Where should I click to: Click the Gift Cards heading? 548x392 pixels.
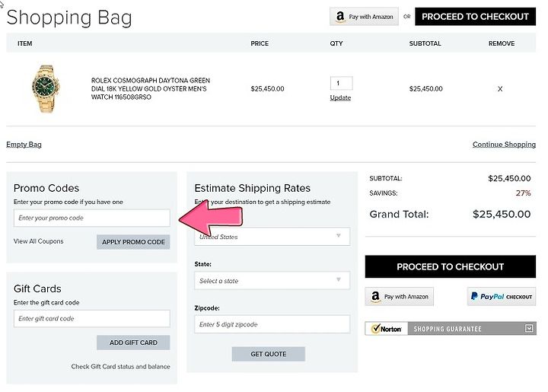click(37, 288)
